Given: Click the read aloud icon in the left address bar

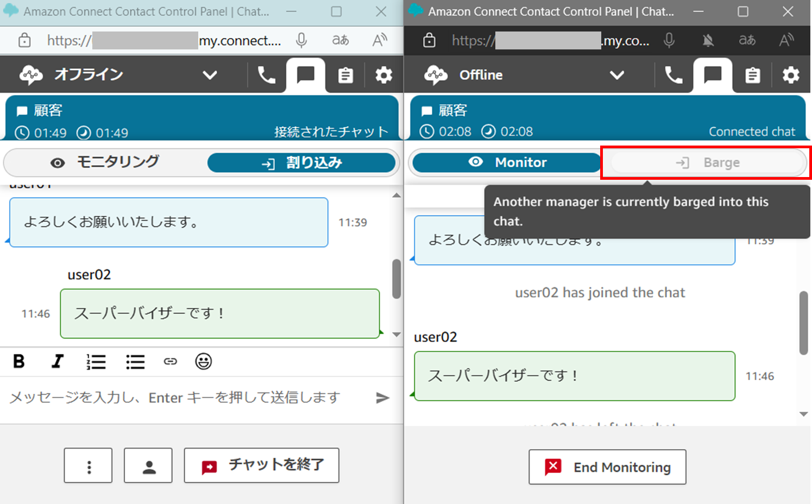Looking at the screenshot, I should point(380,40).
